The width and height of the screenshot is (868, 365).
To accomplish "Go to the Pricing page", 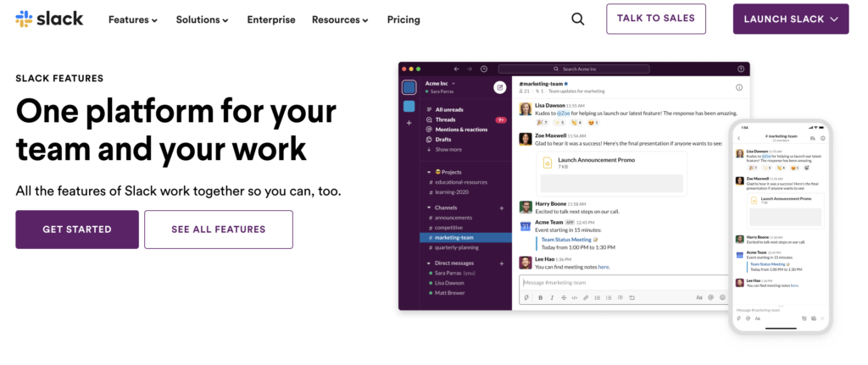I will point(403,20).
